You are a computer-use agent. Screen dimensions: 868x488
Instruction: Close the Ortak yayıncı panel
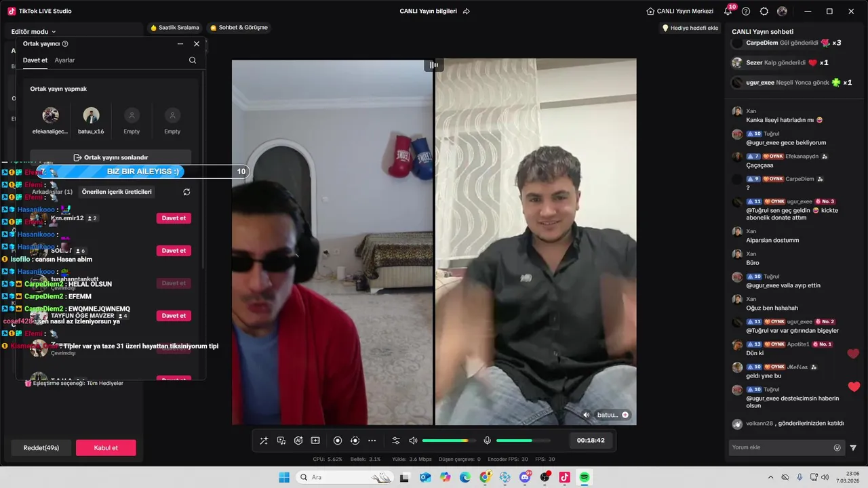197,43
